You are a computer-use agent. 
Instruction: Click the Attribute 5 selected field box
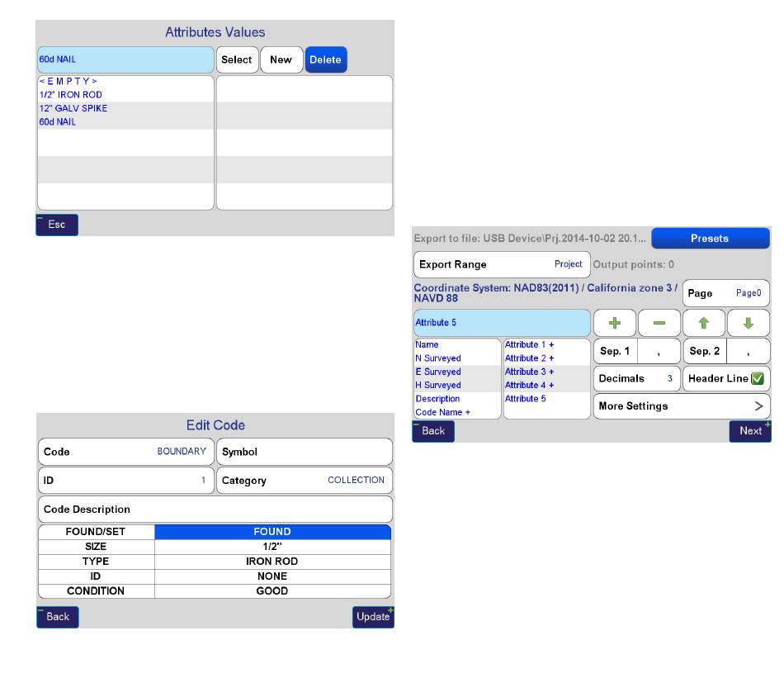click(502, 323)
